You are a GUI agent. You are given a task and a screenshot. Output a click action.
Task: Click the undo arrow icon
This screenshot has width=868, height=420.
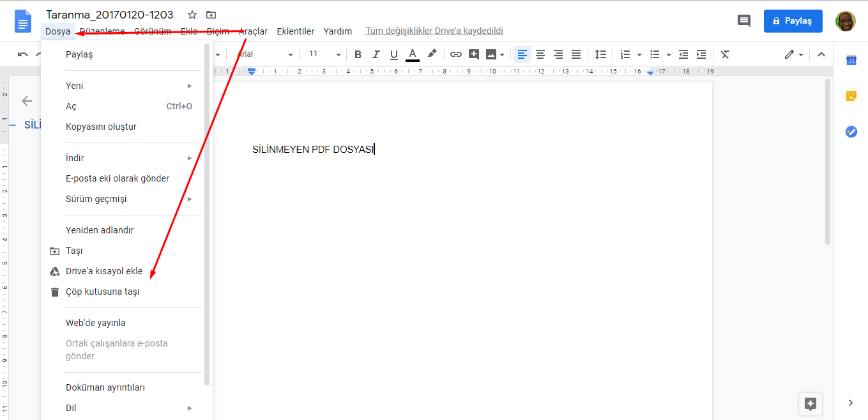click(x=23, y=54)
